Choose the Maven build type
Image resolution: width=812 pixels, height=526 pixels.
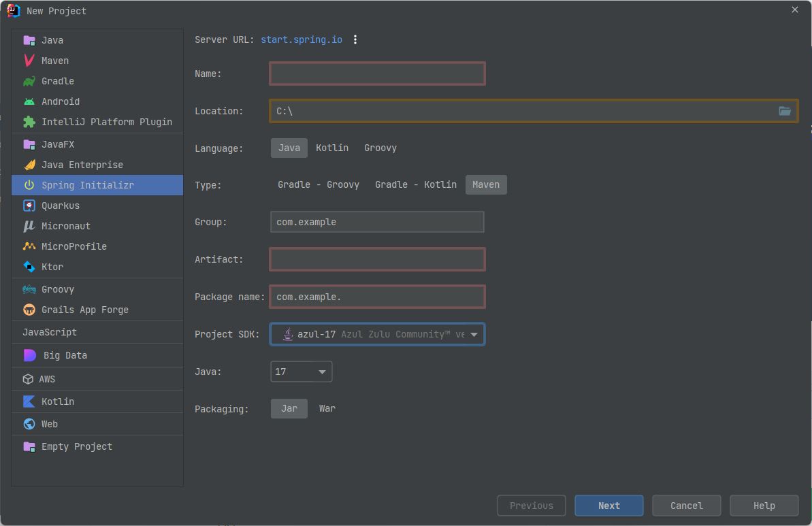click(486, 185)
